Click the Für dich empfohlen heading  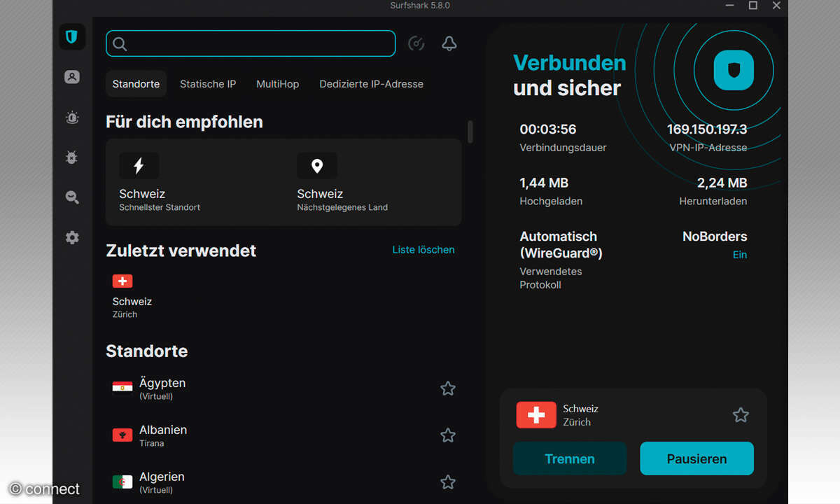coord(184,122)
